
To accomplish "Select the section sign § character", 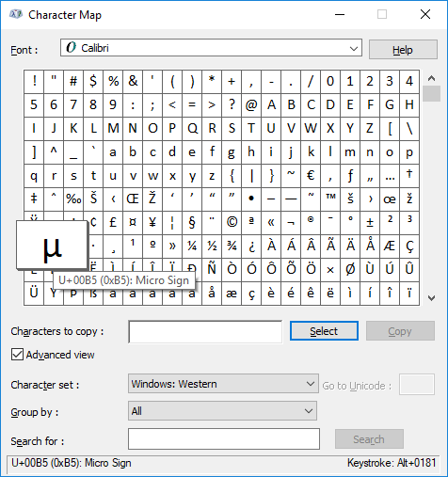I will (192, 222).
